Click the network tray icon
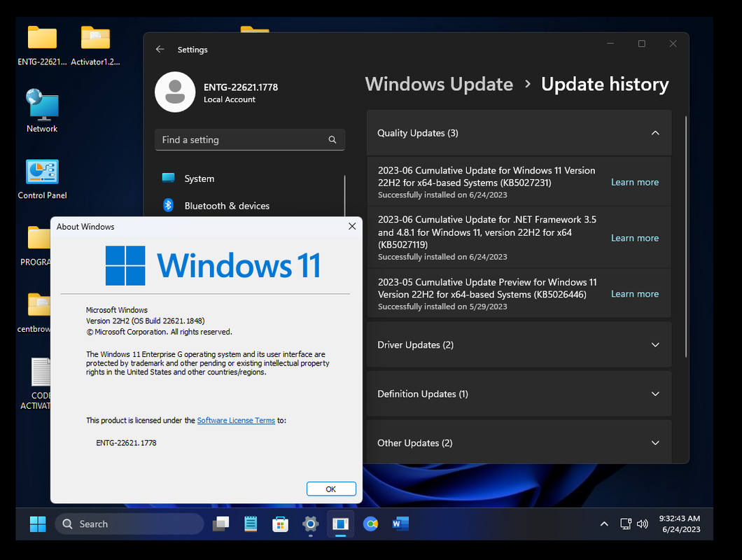Viewport: 742px width, 560px height. coord(626,524)
